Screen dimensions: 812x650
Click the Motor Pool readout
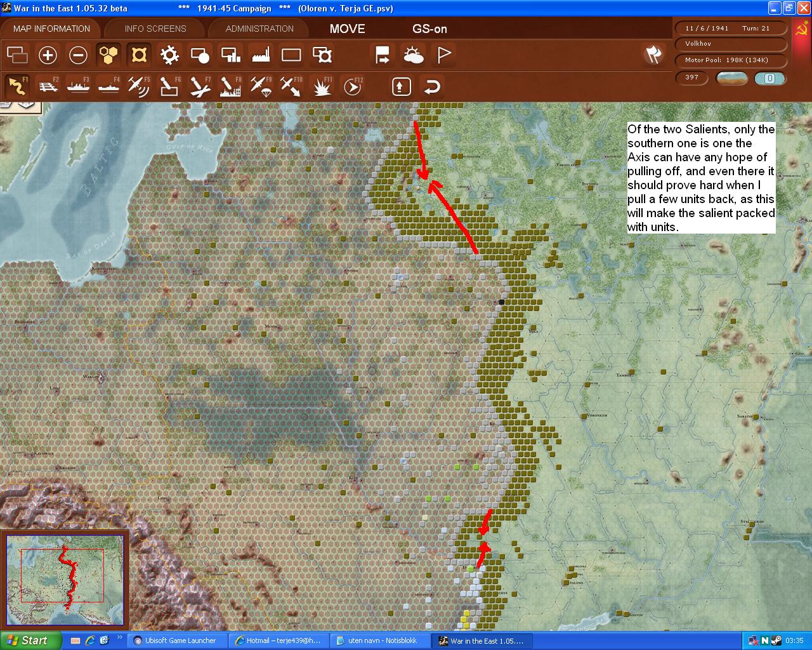tap(732, 60)
